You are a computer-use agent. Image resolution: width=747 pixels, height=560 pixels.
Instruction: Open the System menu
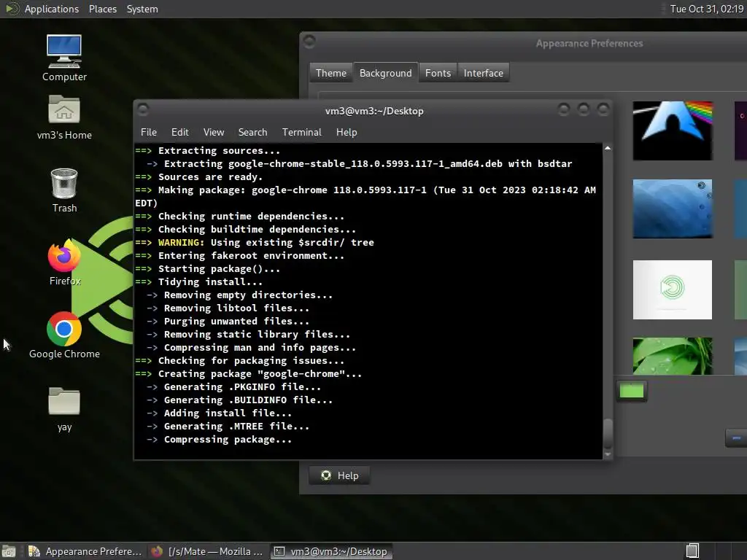pyautogui.click(x=142, y=9)
